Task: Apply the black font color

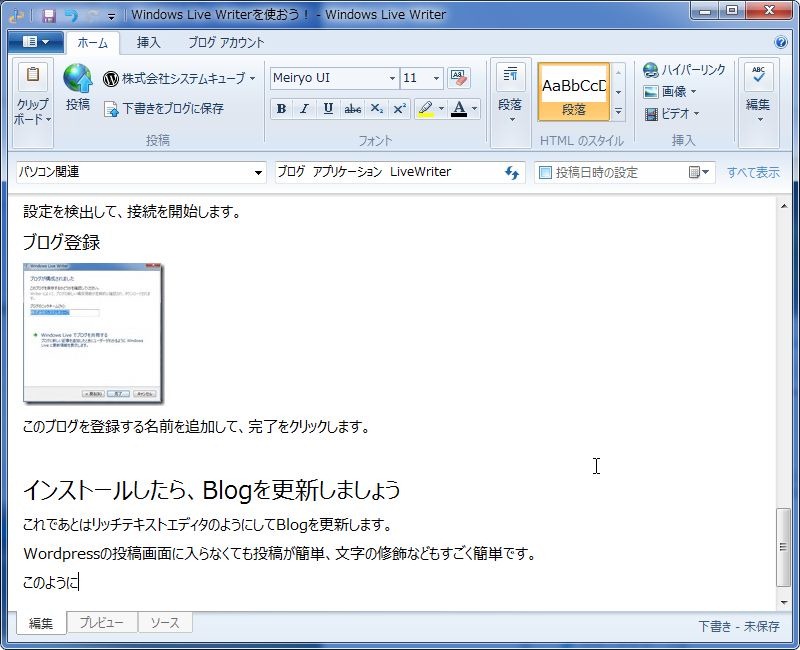Action: coord(459,109)
